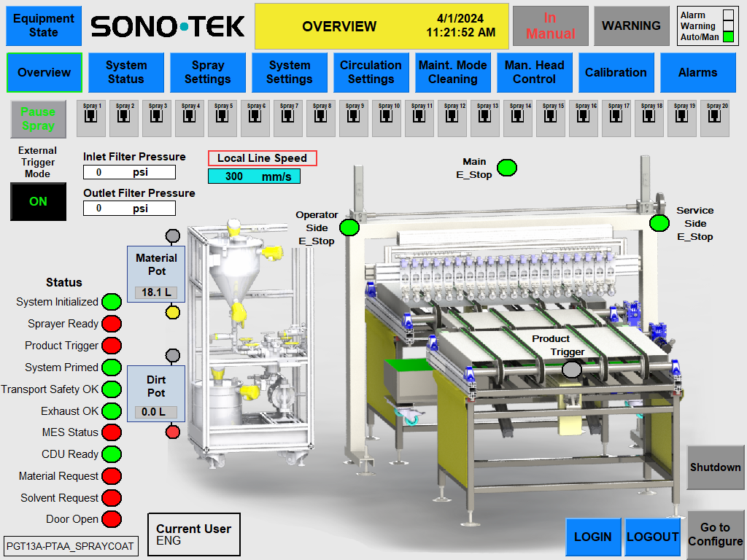Image resolution: width=747 pixels, height=560 pixels.
Task: Switch to the Calibration tab
Action: pos(616,72)
